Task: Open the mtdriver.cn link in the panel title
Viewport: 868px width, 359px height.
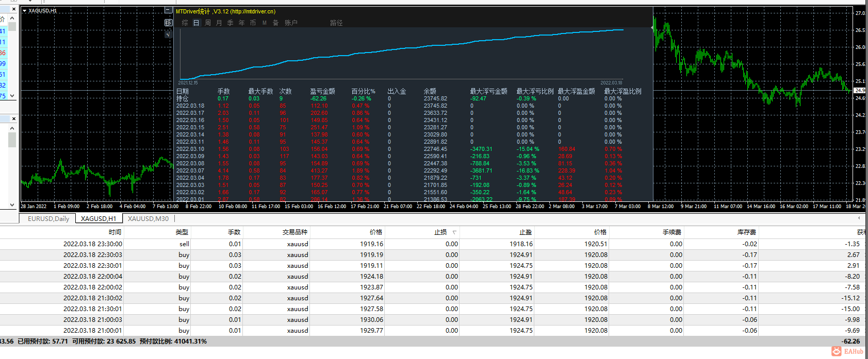Action: tap(253, 11)
